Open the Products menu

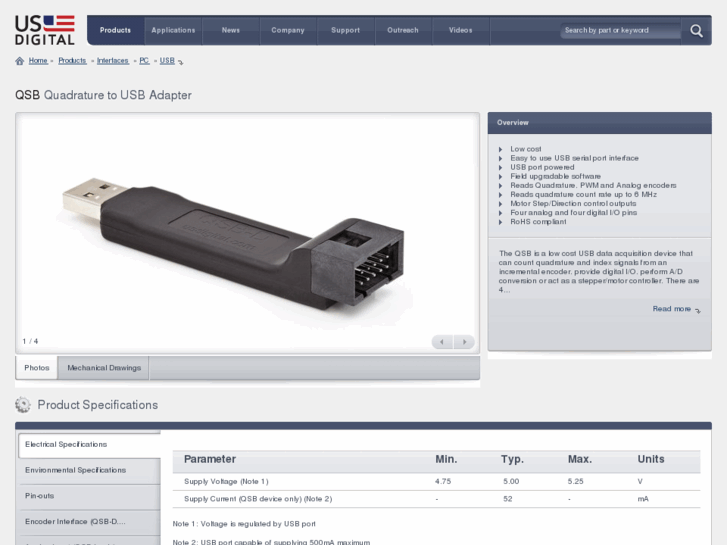click(x=115, y=30)
